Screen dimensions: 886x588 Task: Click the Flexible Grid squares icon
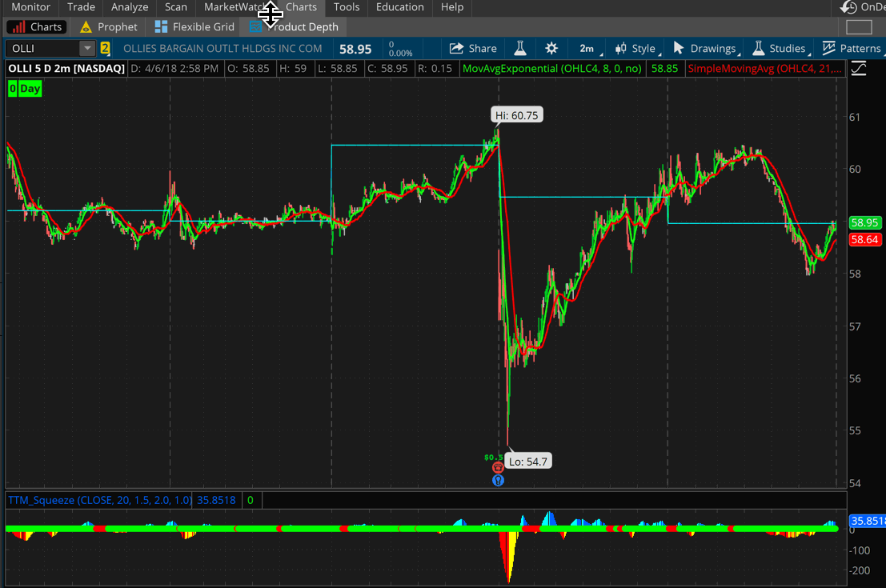click(x=161, y=27)
